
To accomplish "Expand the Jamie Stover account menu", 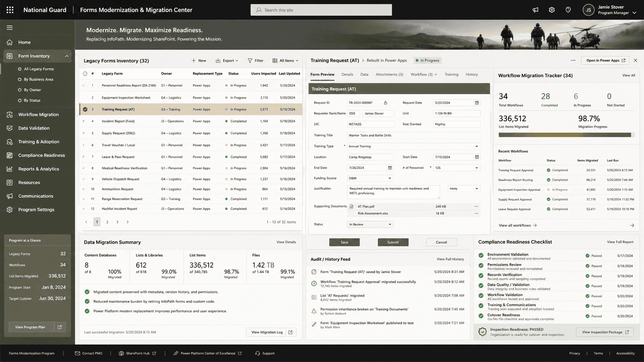I will (x=634, y=13).
